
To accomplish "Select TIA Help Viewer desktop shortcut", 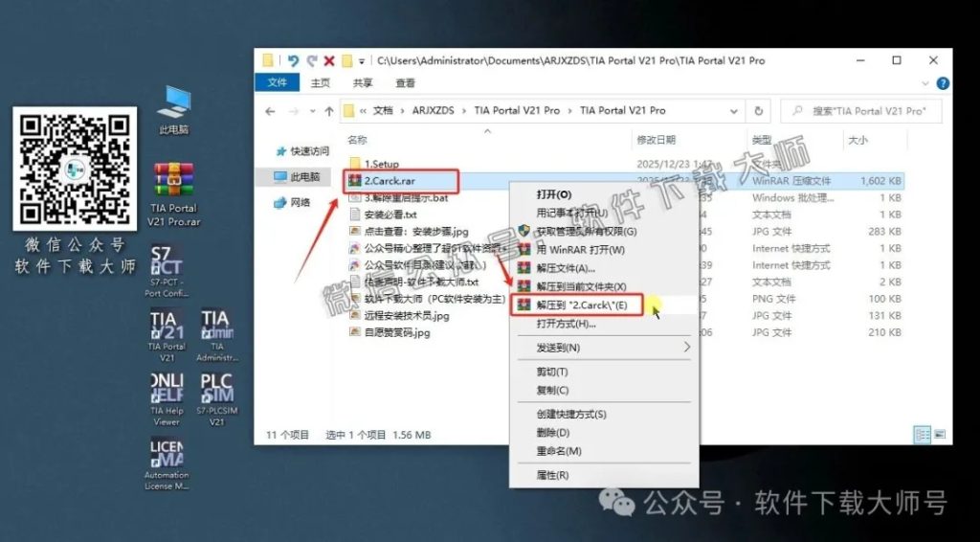I will 167,400.
